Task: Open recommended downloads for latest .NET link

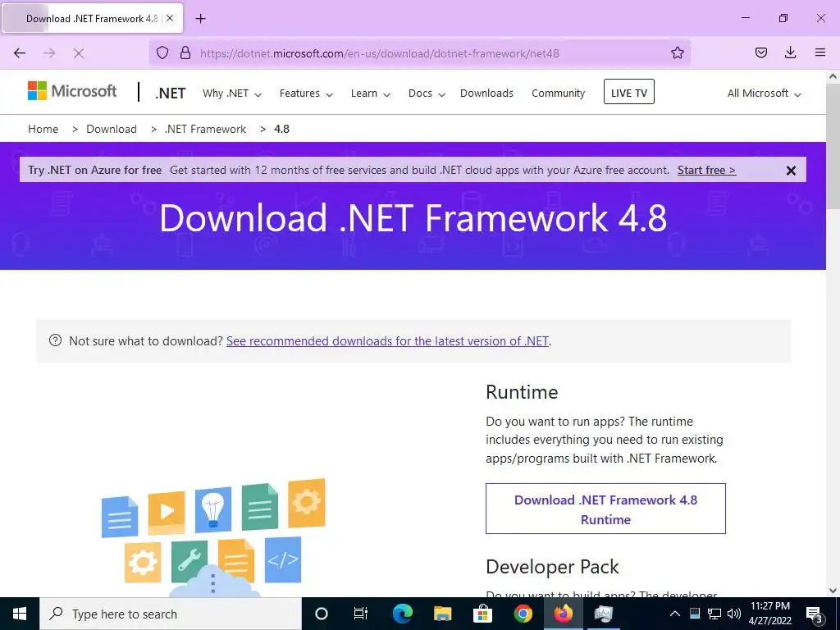Action: pyautogui.click(x=387, y=341)
